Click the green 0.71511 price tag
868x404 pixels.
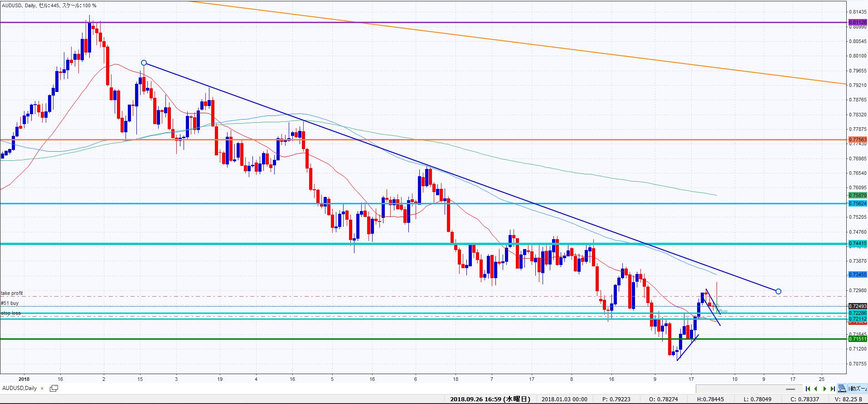coord(858,339)
